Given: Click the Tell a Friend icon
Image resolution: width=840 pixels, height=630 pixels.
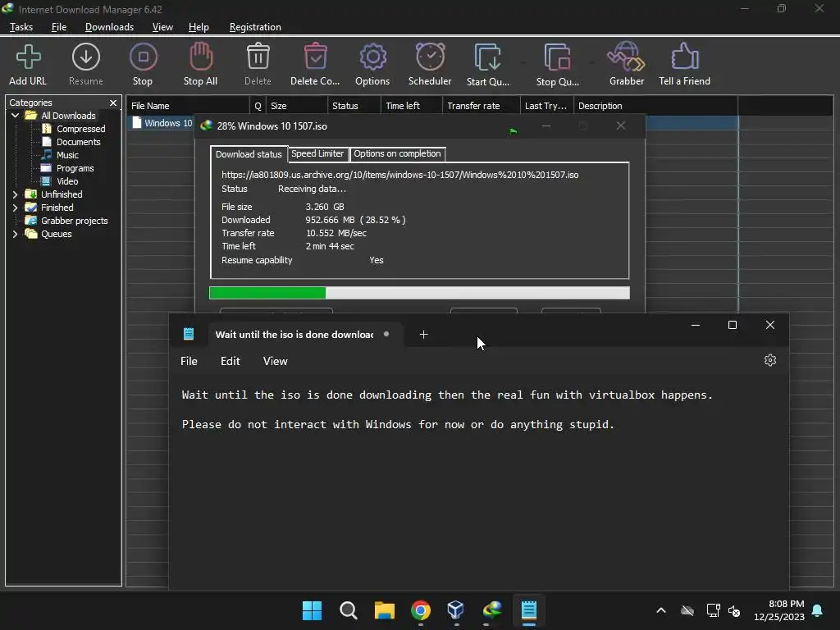Looking at the screenshot, I should [x=684, y=64].
